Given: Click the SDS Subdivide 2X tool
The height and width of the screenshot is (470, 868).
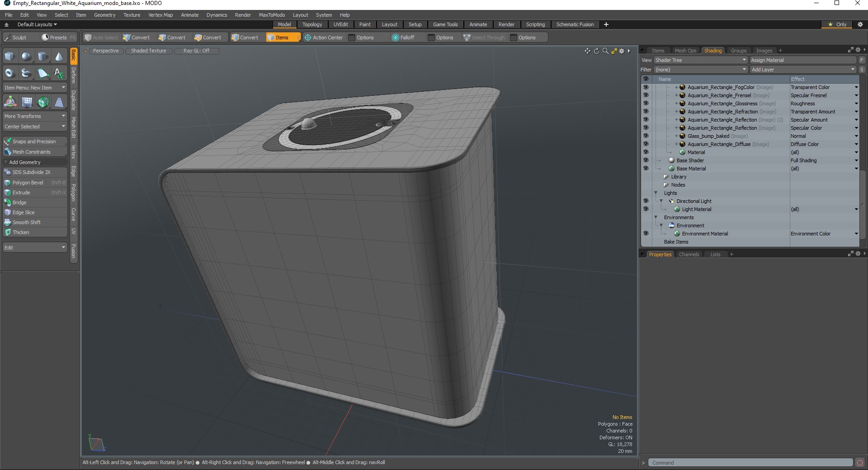Looking at the screenshot, I should click(x=35, y=172).
